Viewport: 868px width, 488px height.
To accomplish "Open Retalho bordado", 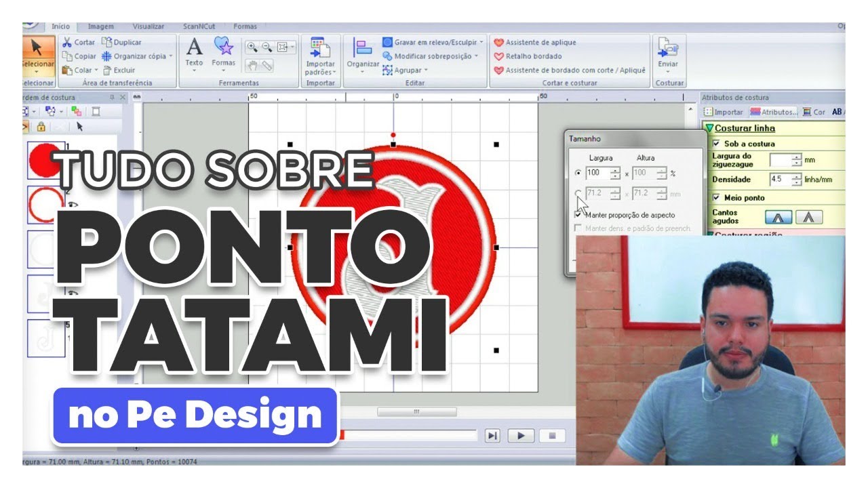I will tap(528, 56).
